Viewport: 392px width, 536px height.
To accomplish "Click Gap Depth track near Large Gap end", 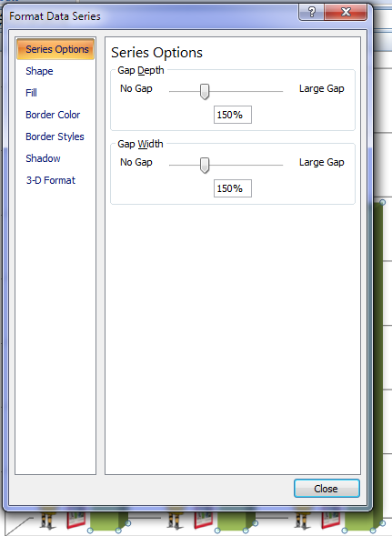I will [276, 92].
